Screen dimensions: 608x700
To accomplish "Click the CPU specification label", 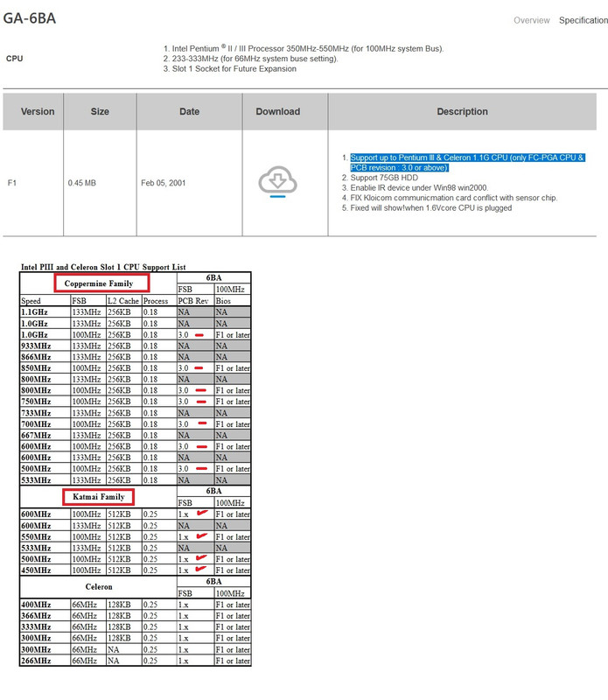I will point(14,59).
